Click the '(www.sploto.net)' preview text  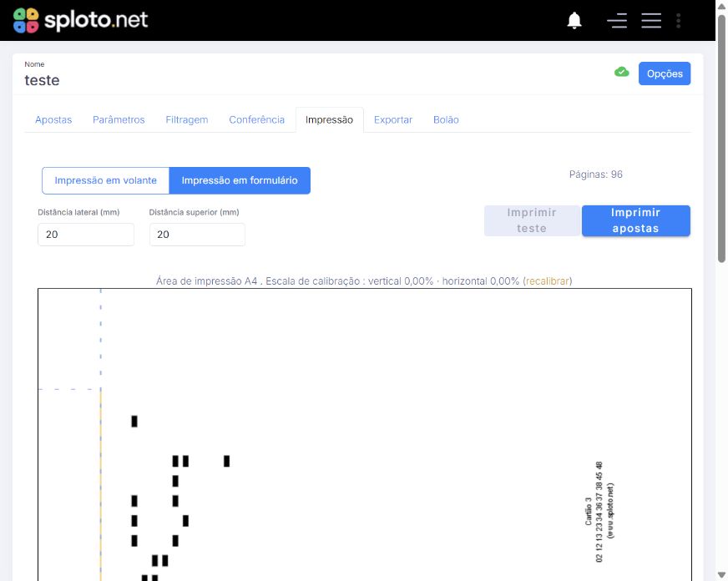point(610,511)
